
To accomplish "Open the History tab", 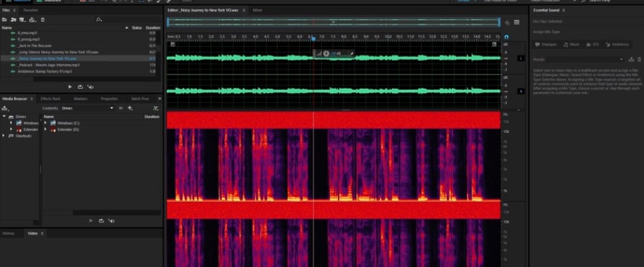I will (x=8, y=233).
